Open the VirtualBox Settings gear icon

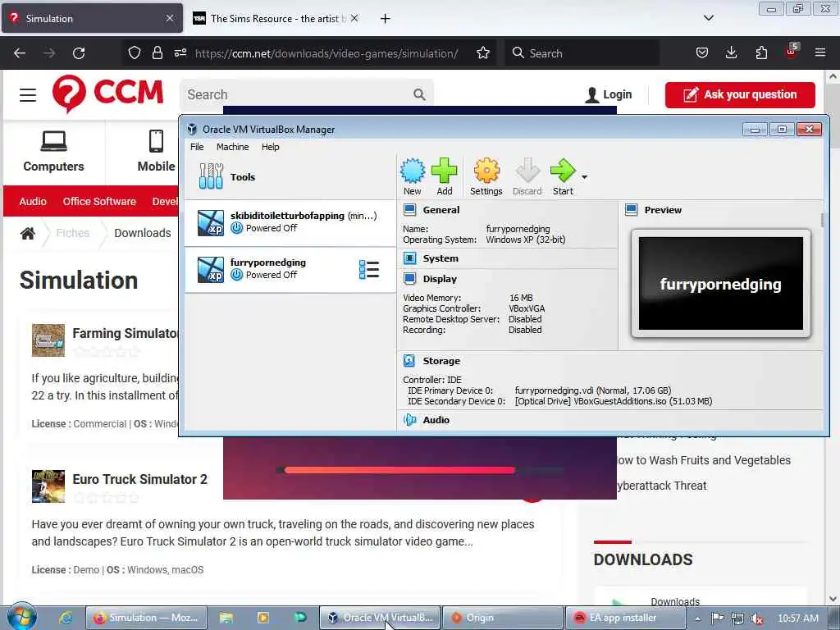(486, 177)
